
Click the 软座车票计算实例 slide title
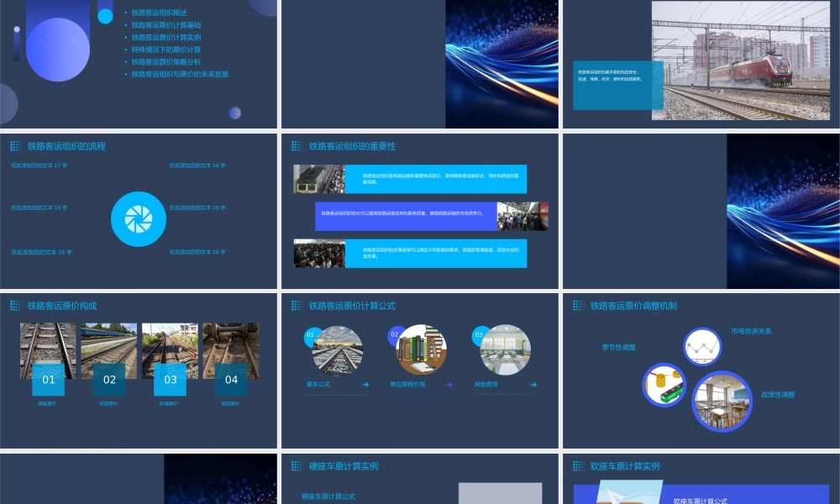point(625,466)
